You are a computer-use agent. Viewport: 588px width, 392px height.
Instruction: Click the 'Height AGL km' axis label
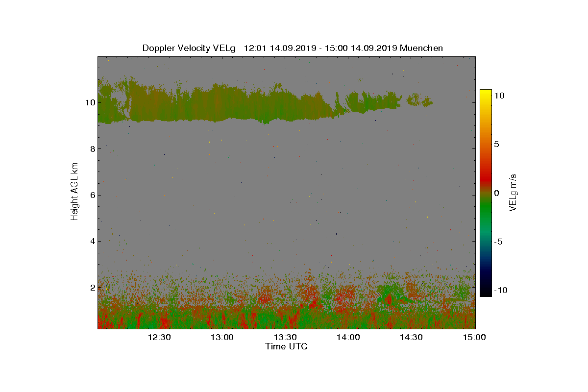[x=74, y=192]
